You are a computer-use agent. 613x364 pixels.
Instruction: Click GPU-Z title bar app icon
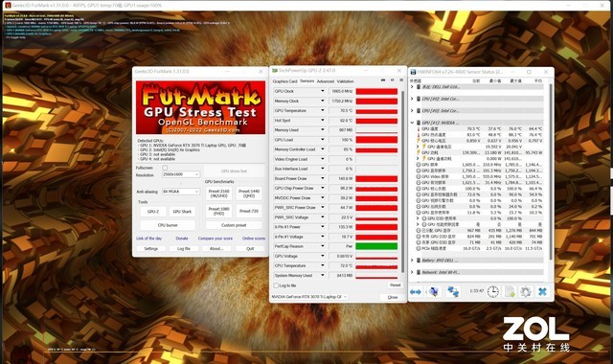click(275, 70)
